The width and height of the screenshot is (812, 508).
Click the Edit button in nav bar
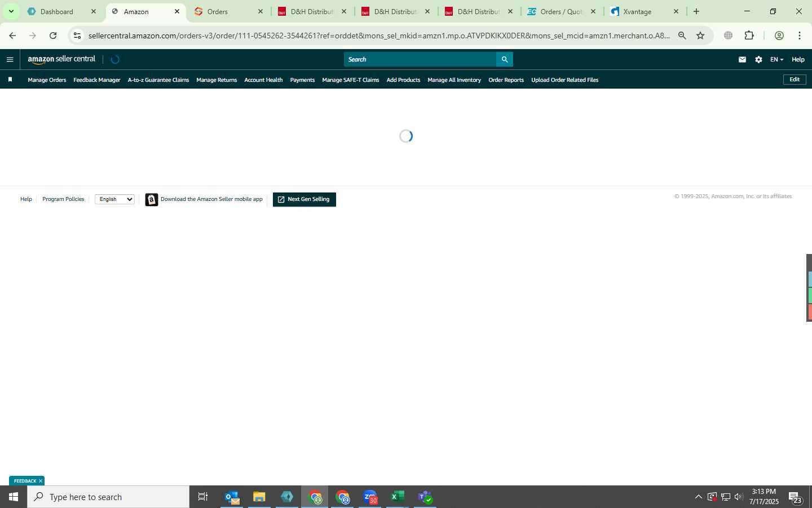click(795, 80)
